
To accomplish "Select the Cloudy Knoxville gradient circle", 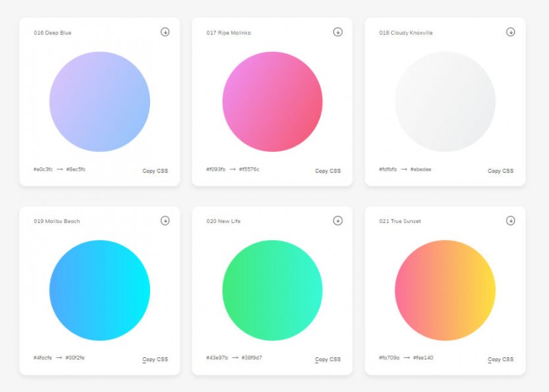I will click(x=446, y=102).
